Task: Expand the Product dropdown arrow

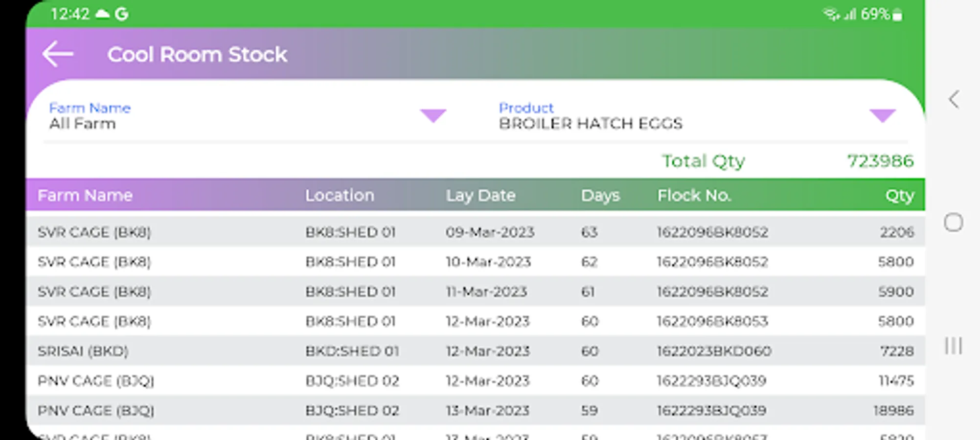Action: coord(882,116)
